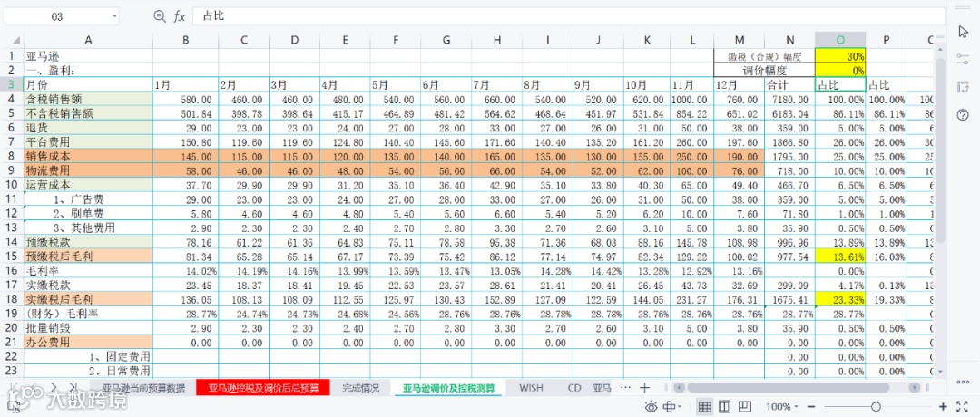Switch to normal grid view
This screenshot has width=980, height=417.
(x=704, y=407)
